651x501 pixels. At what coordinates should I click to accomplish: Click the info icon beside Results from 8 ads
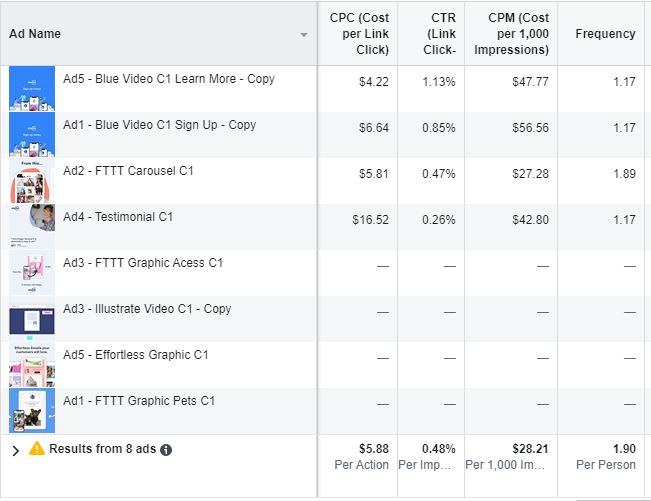tap(166, 450)
